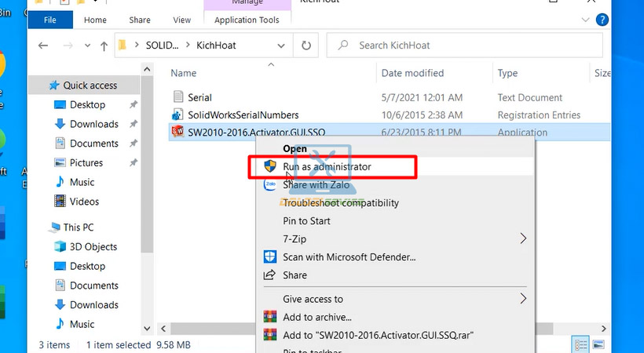The height and width of the screenshot is (353, 644).
Task: Choose Troubleshoot compatibility
Action: [x=341, y=202]
